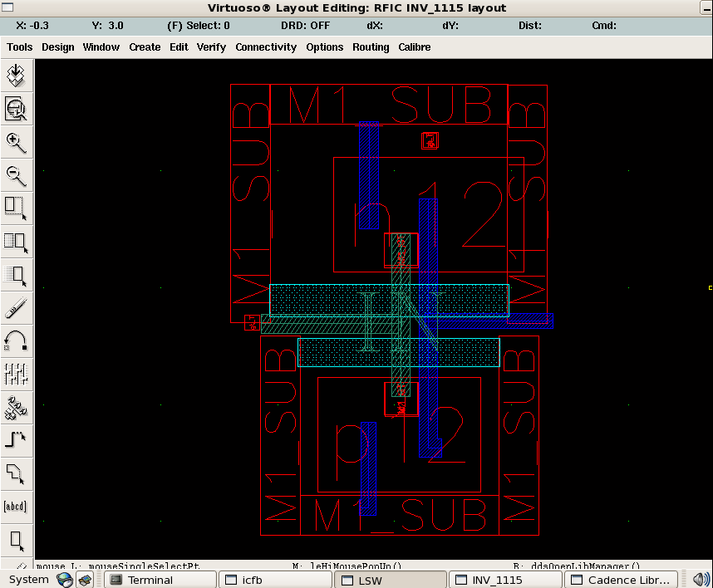The height and width of the screenshot is (588, 713).
Task: Open the Properties sliders icon
Action: coord(17,375)
